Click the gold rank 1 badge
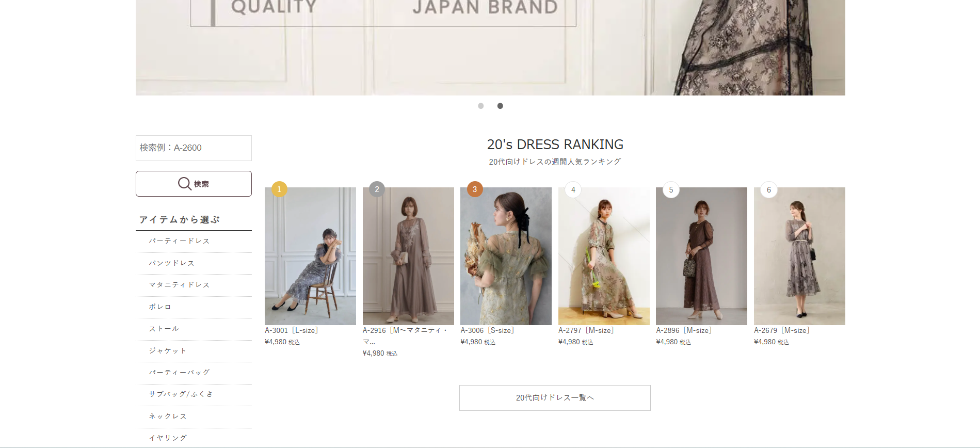 click(279, 189)
